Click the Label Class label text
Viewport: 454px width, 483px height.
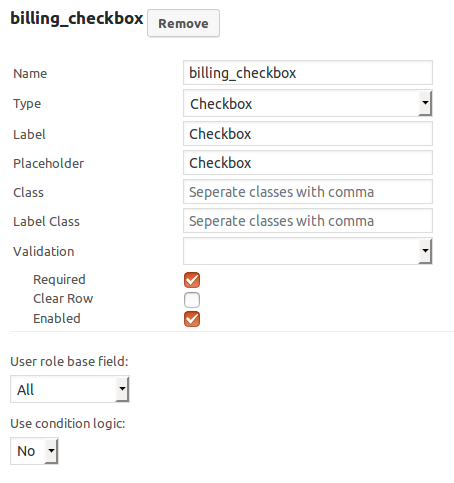pos(46,222)
